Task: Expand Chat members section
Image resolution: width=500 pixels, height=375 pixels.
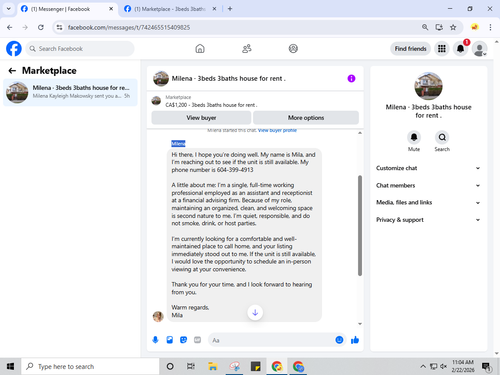Action: tap(428, 185)
